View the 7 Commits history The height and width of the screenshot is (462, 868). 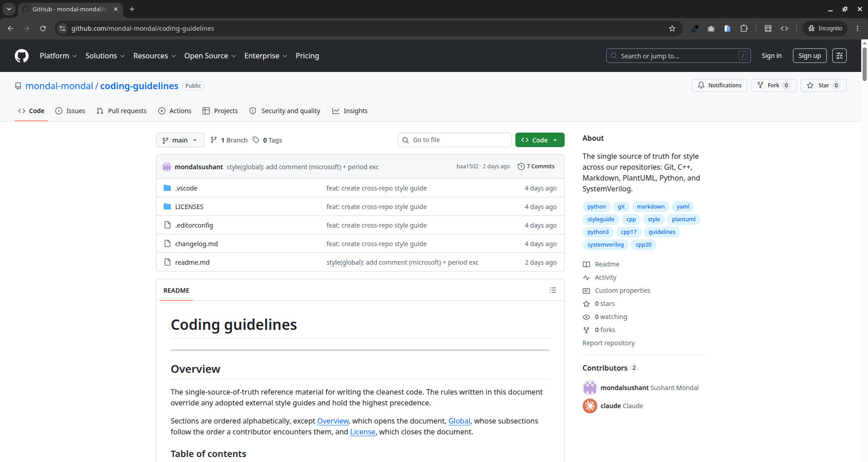click(x=536, y=167)
